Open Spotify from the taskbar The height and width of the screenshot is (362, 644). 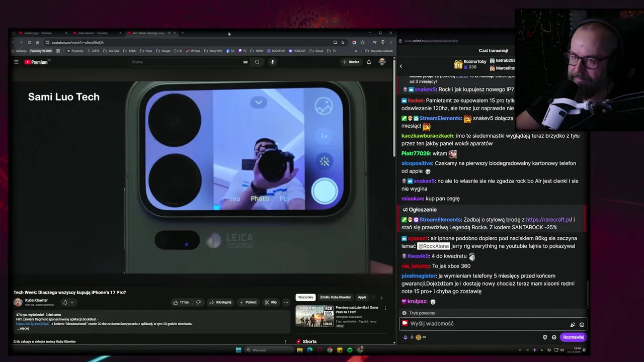pyautogui.click(x=350, y=350)
